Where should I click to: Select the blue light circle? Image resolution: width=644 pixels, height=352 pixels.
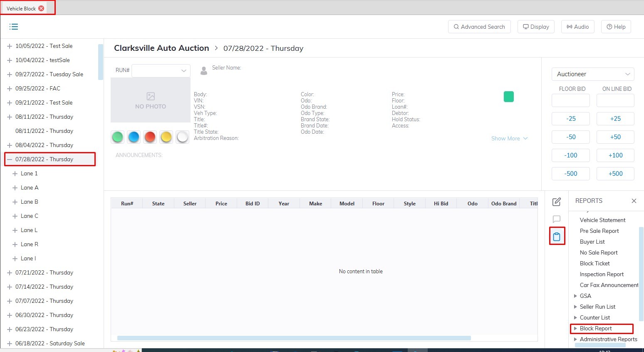tap(134, 137)
